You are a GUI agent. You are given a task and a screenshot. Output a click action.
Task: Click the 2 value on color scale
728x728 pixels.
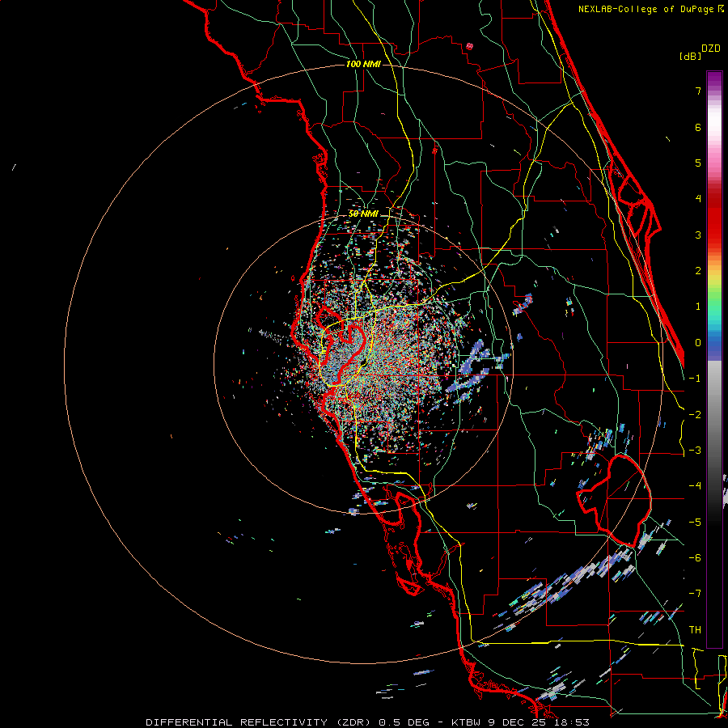(698, 271)
